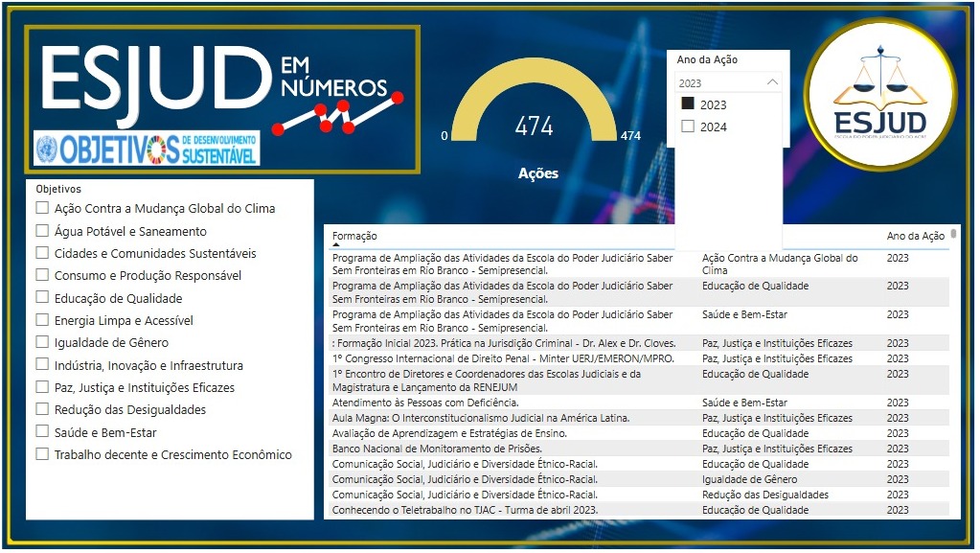Click the 474 value in the gauge center
The width and height of the screenshot is (980, 553).
click(534, 126)
